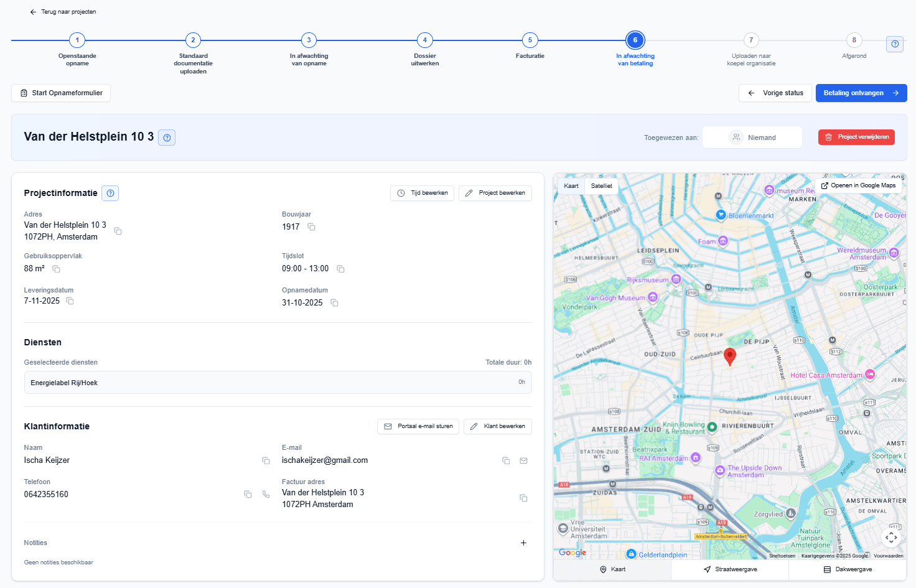Copy the opnamedatum with its copy icon
This screenshot has width=916, height=588.
click(x=334, y=302)
